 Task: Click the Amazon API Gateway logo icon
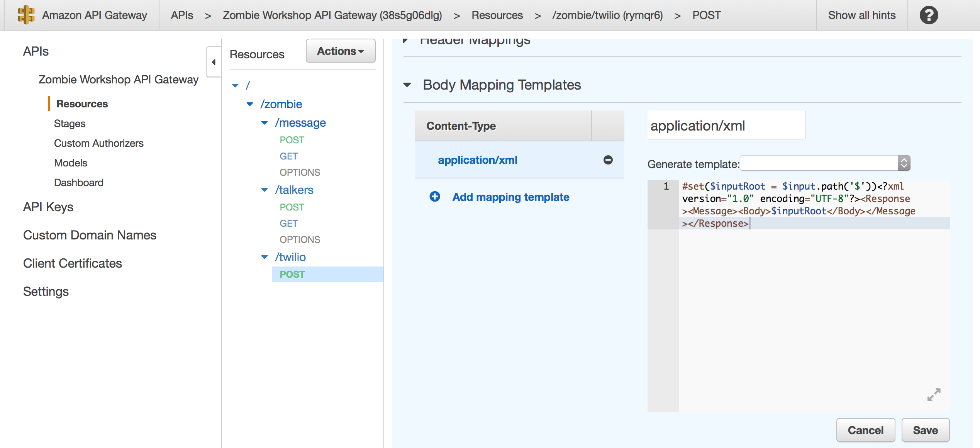[x=26, y=15]
